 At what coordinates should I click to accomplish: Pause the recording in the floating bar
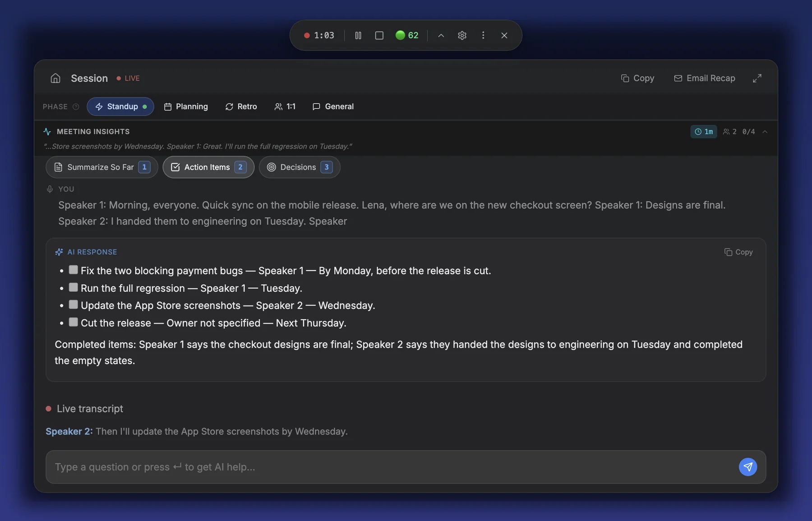(358, 35)
